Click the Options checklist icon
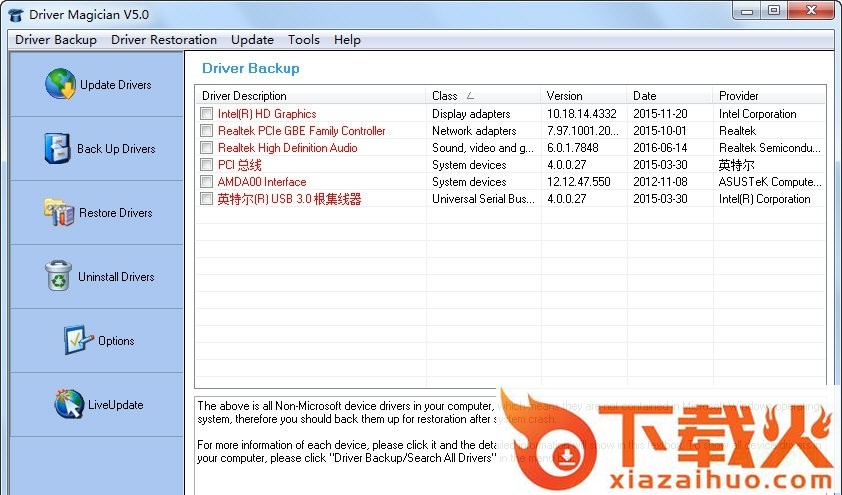This screenshot has width=842, height=495. coord(78,340)
